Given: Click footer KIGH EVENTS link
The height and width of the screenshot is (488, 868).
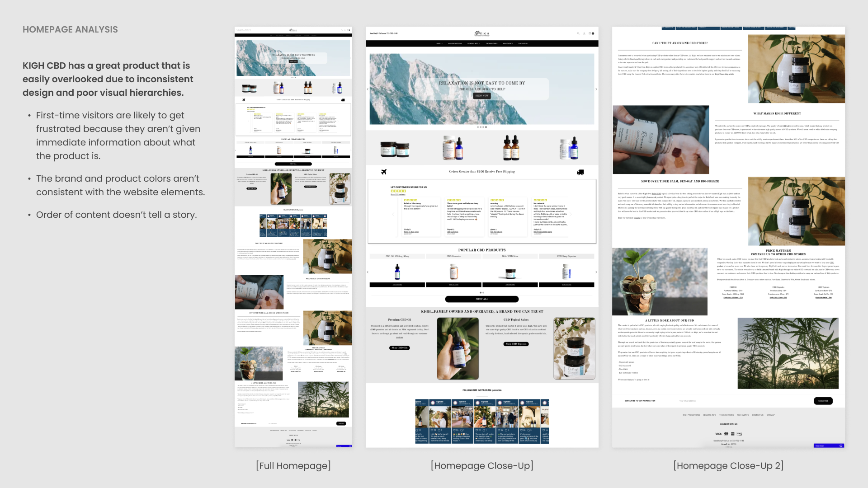Looking at the screenshot, I should click(x=743, y=415).
